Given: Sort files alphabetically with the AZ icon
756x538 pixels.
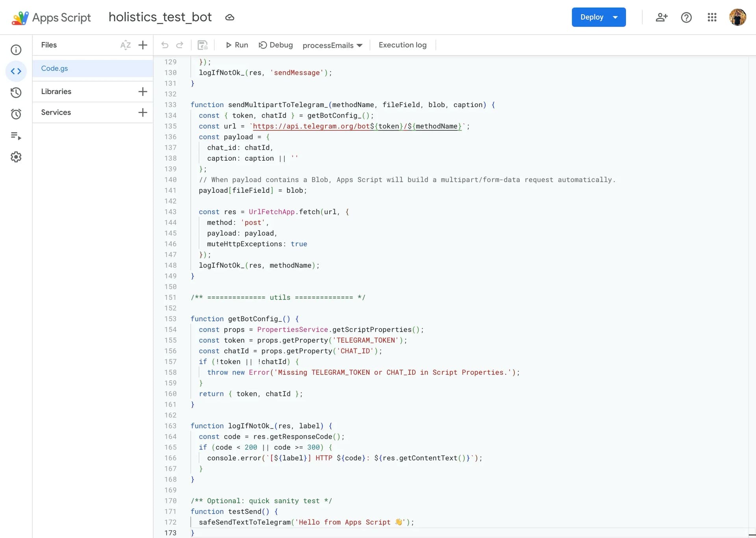Looking at the screenshot, I should point(125,45).
